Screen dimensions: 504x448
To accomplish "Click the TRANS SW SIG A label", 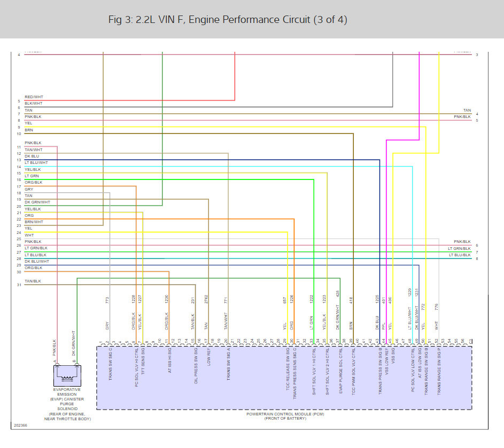I will [x=229, y=364].
